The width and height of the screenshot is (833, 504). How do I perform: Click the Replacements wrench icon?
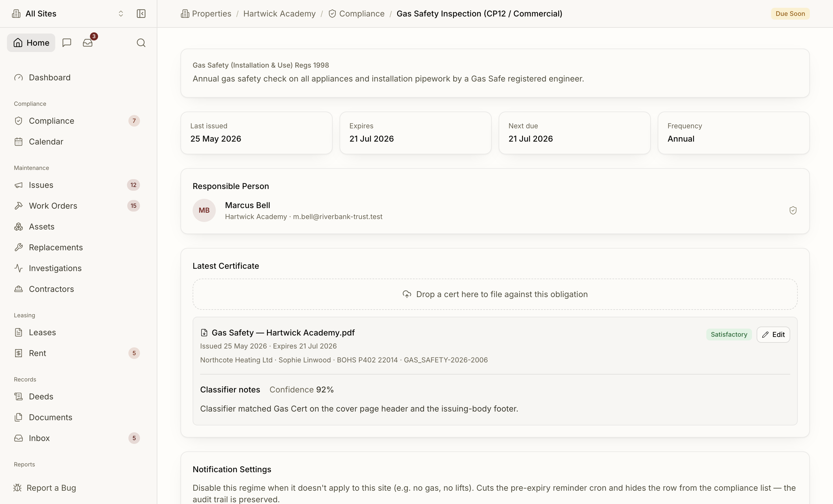tap(19, 247)
